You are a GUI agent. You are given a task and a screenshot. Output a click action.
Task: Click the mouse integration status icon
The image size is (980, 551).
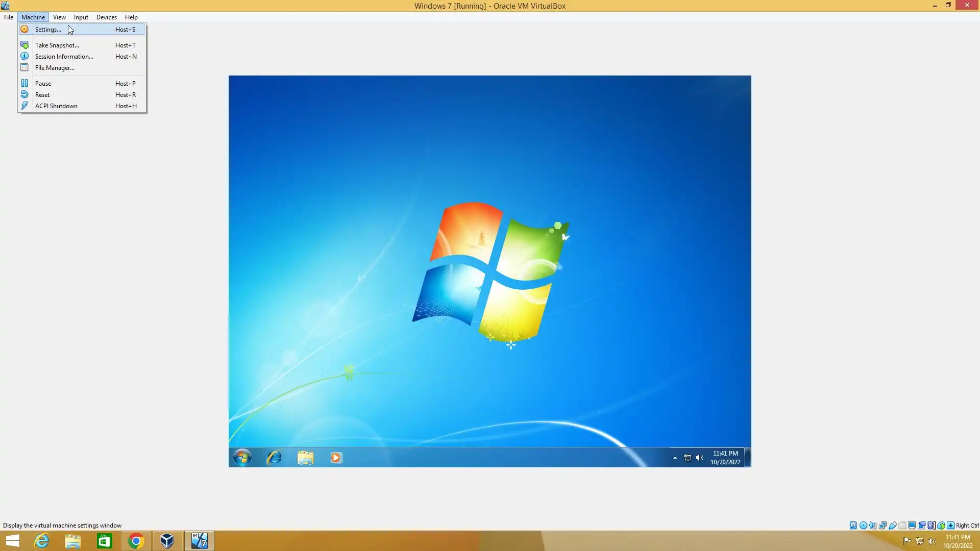(x=941, y=525)
